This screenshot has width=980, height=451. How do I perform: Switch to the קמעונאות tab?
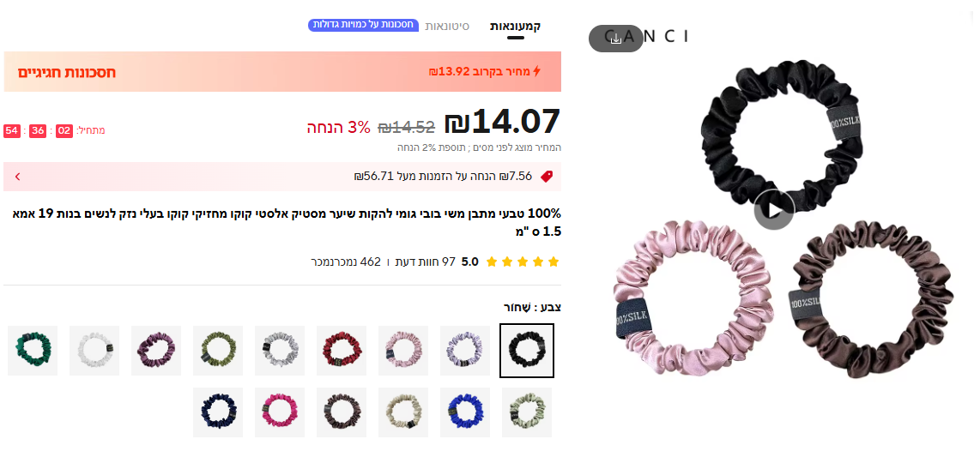click(x=515, y=27)
